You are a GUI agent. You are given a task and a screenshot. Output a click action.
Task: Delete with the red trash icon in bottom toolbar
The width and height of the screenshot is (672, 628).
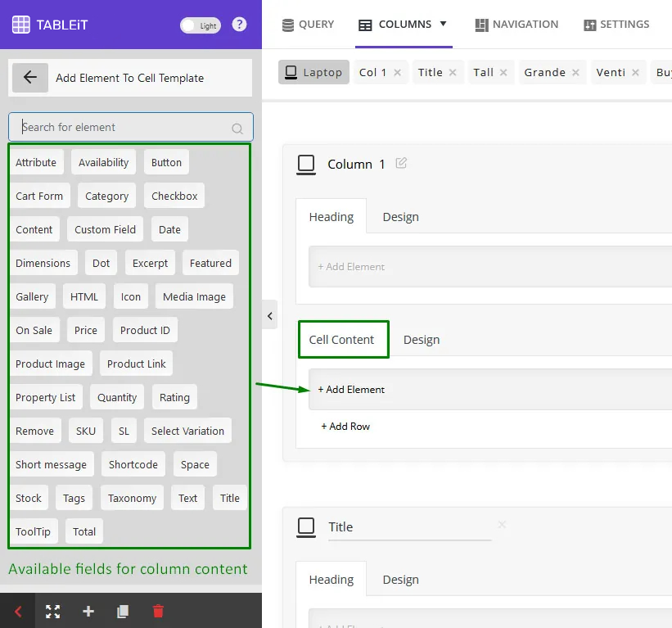pos(158,611)
